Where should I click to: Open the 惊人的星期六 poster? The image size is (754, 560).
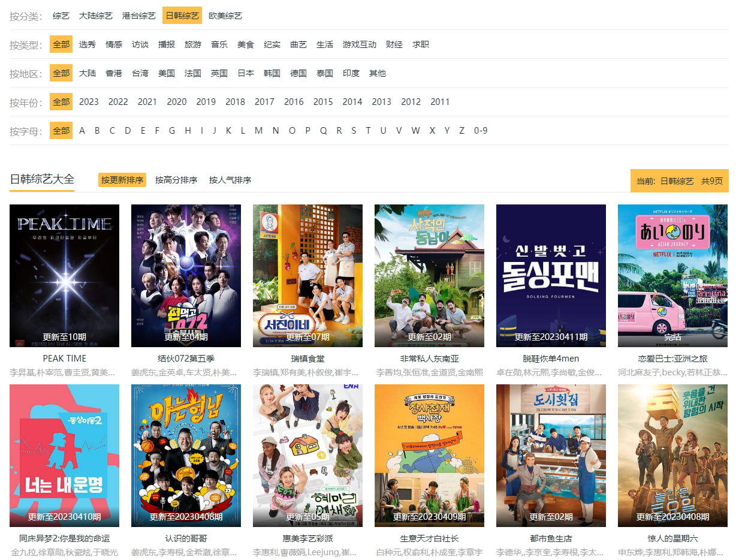tap(672, 456)
